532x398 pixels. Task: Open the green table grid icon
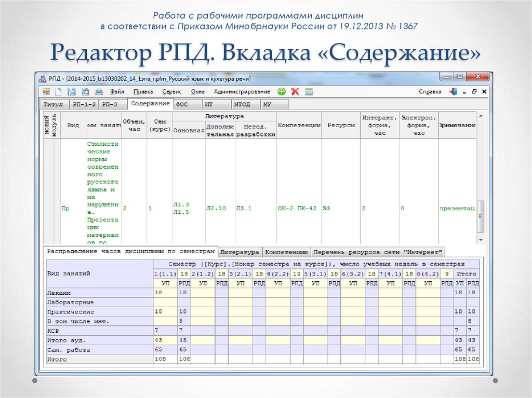point(309,91)
